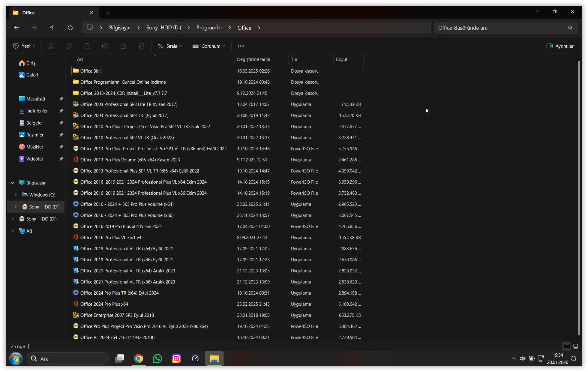This screenshot has width=588, height=372.
Task: Sort by the Ad column header
Action: pyautogui.click(x=153, y=59)
